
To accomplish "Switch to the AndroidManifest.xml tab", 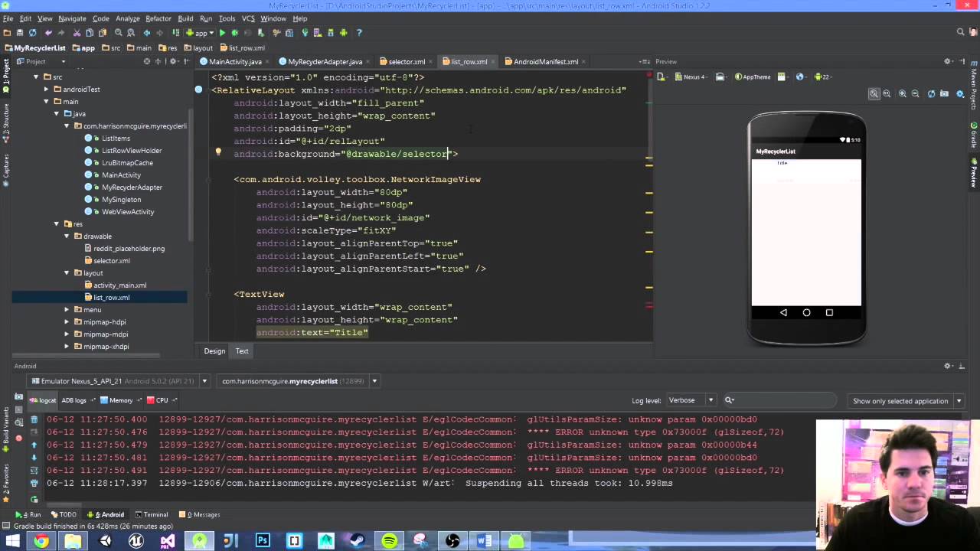I will 546,62.
